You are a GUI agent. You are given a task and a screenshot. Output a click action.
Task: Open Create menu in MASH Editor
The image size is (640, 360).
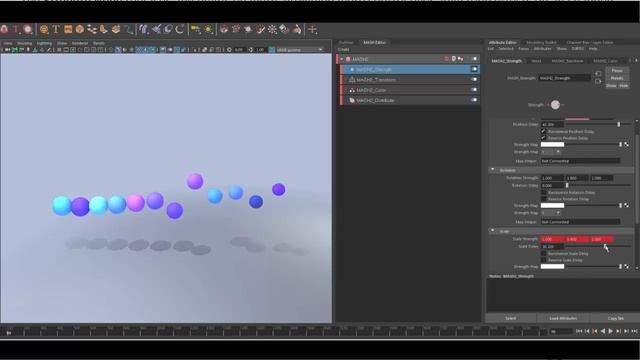tap(343, 49)
